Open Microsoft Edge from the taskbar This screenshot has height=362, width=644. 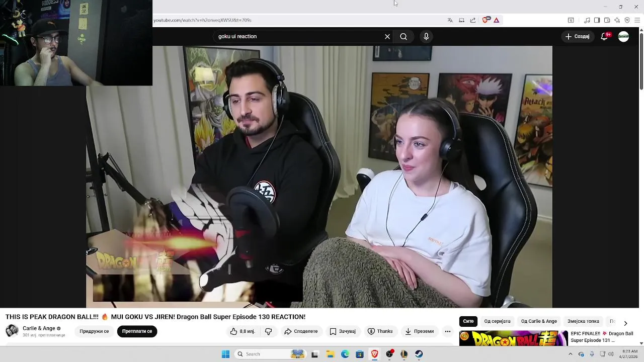pos(345,354)
